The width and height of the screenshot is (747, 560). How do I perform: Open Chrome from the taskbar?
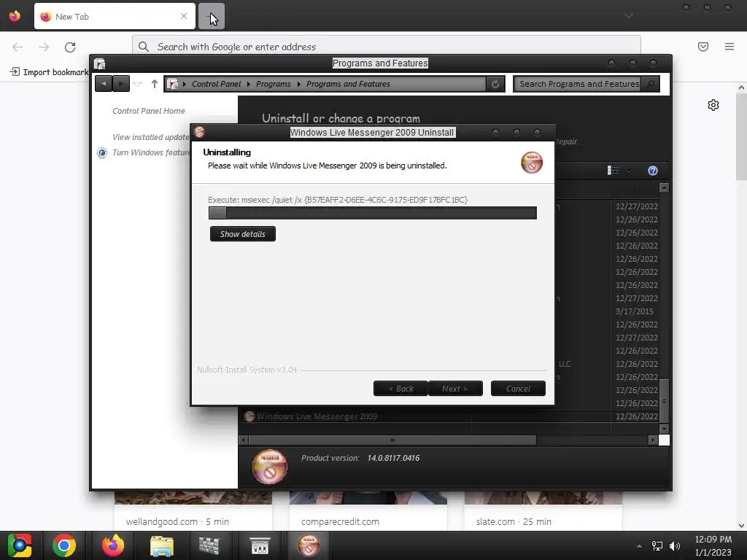[x=64, y=545]
